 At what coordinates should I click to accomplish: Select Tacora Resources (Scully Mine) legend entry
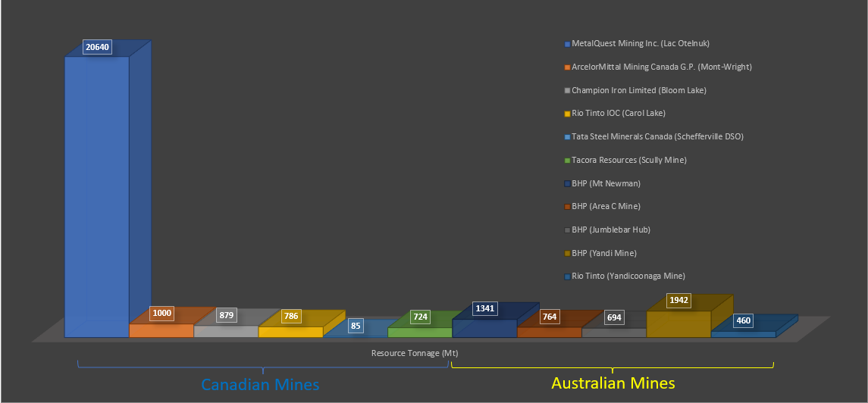point(625,160)
